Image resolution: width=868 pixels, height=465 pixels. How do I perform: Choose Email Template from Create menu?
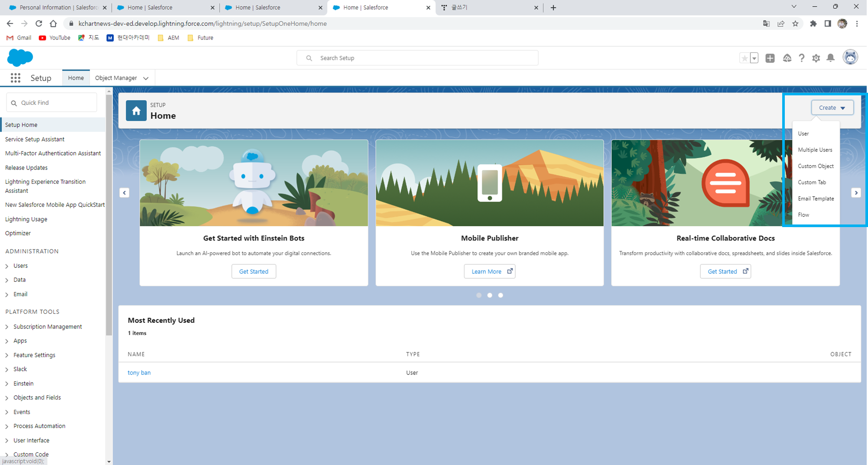tap(816, 198)
